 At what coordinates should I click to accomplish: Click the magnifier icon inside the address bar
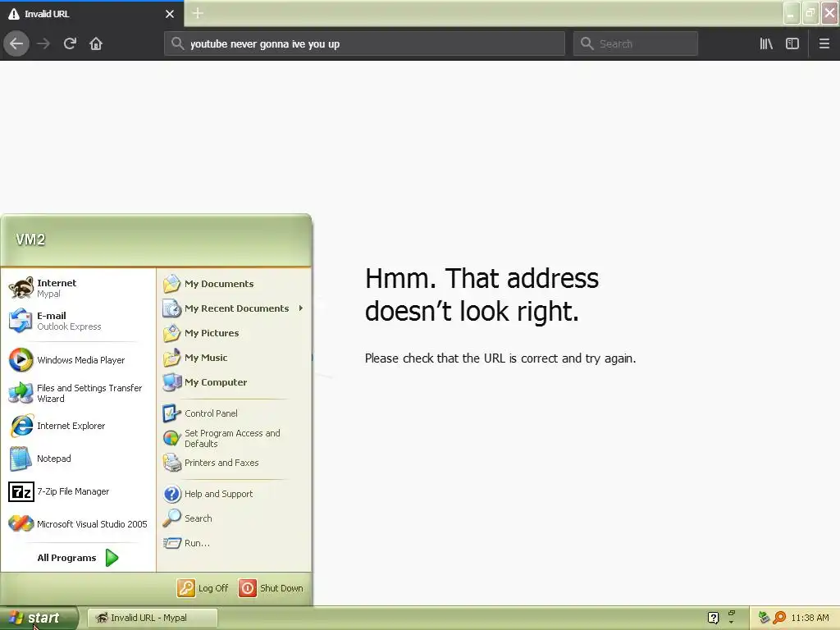click(x=177, y=43)
